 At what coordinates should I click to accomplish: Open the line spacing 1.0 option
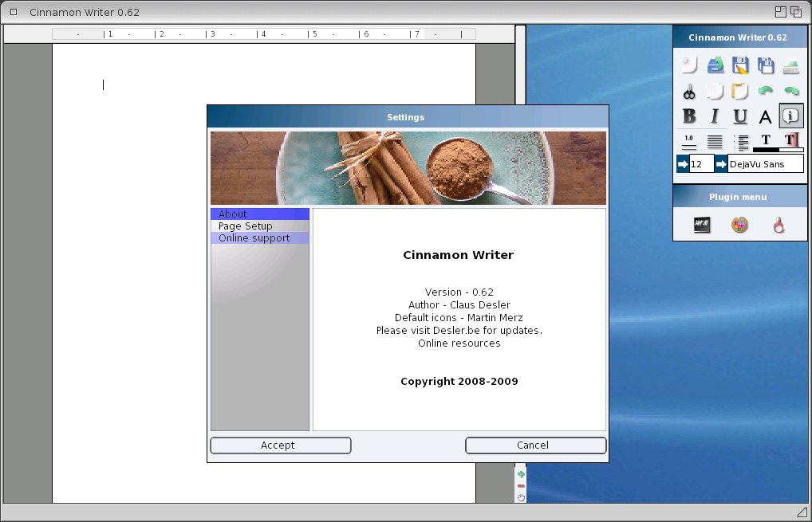(x=690, y=141)
